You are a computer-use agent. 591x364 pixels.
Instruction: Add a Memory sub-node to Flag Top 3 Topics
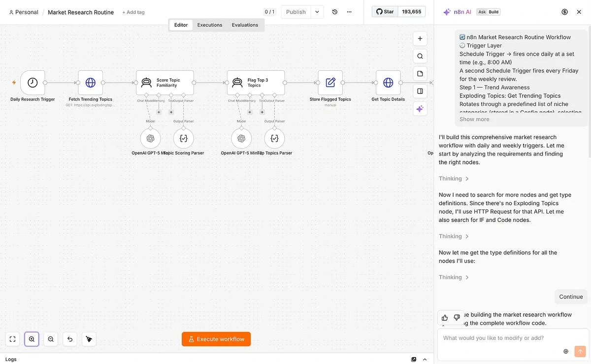point(250,112)
